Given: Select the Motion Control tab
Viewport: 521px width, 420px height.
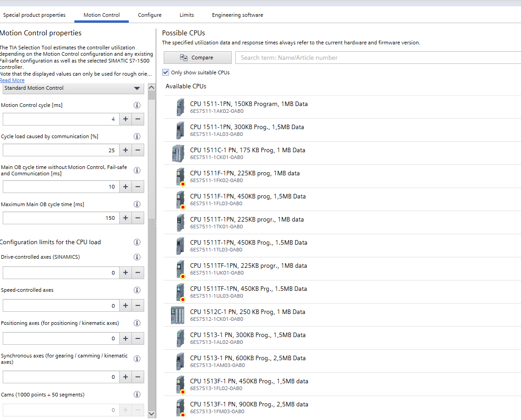Looking at the screenshot, I should 102,15.
